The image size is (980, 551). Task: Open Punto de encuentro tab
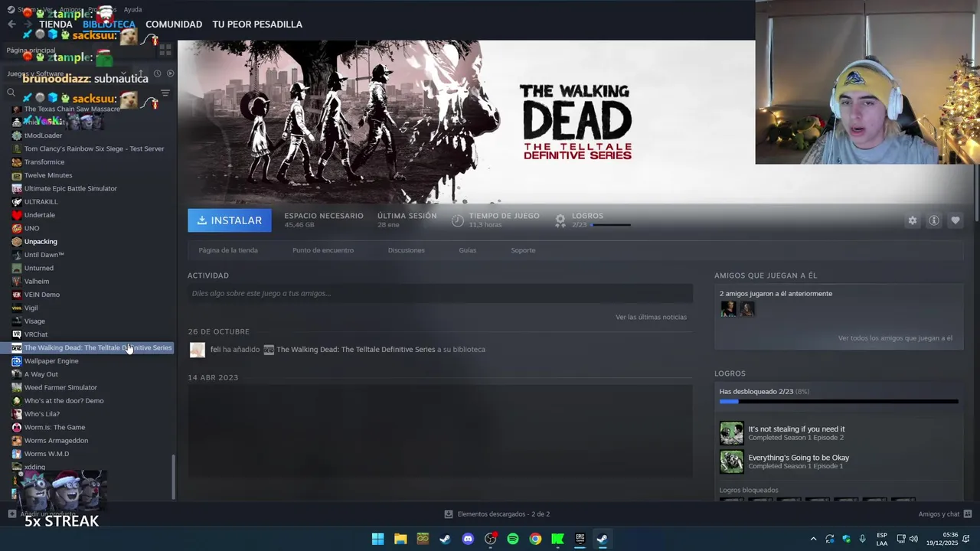point(323,250)
